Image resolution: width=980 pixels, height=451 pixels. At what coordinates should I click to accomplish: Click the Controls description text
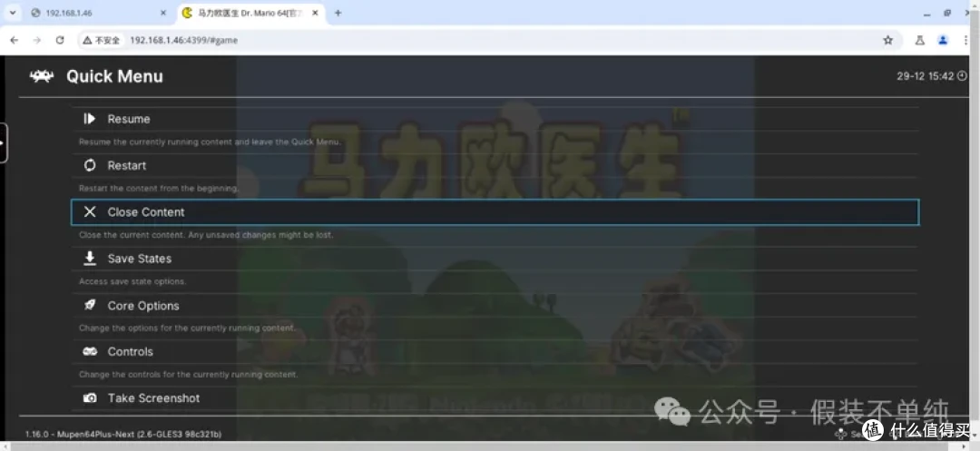pos(188,375)
